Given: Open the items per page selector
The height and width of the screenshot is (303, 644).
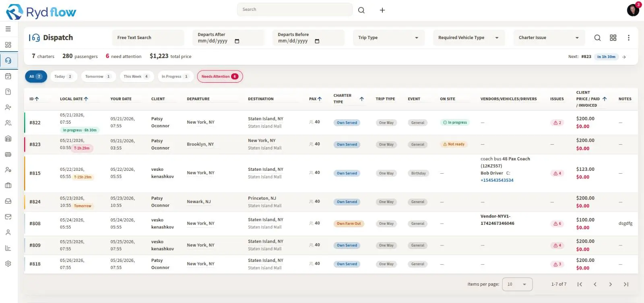Looking at the screenshot, I should (x=517, y=284).
